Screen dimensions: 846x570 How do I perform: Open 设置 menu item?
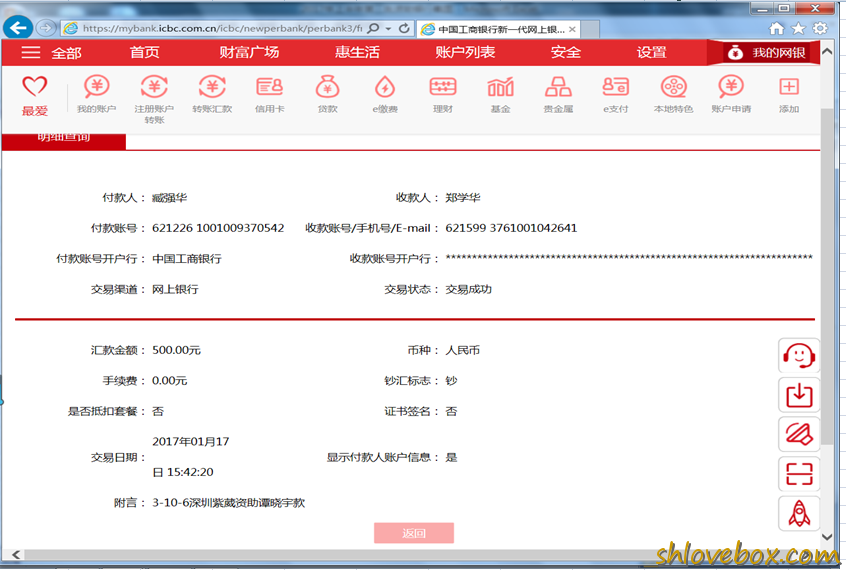pyautogui.click(x=652, y=52)
